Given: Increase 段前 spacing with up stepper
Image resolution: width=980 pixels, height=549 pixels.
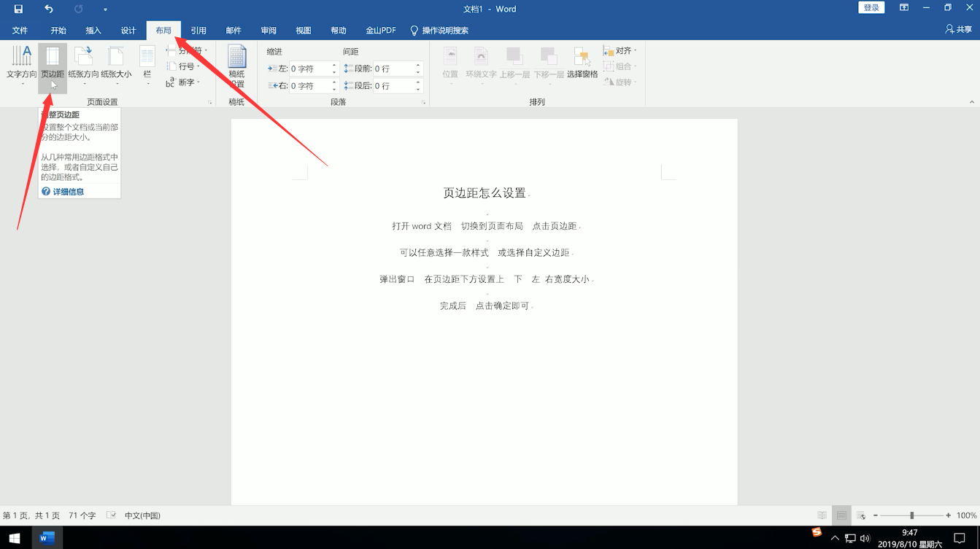Looking at the screenshot, I should [x=418, y=66].
